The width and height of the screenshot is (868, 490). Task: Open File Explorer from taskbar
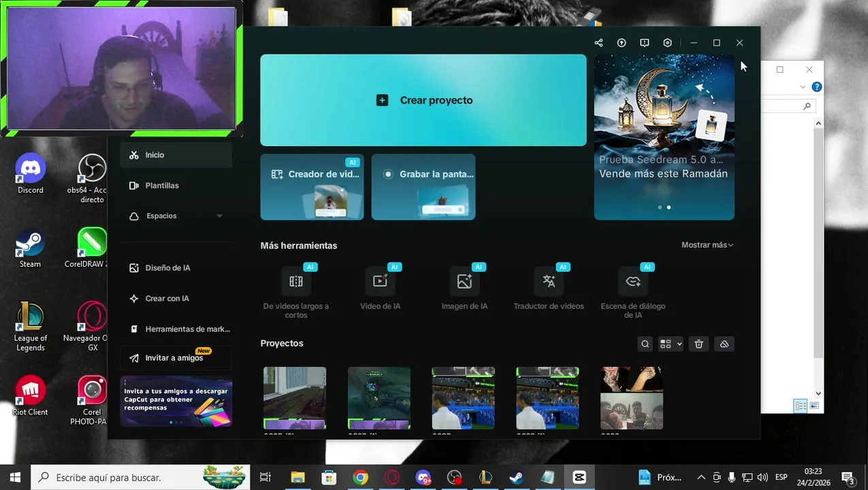pyautogui.click(x=298, y=477)
